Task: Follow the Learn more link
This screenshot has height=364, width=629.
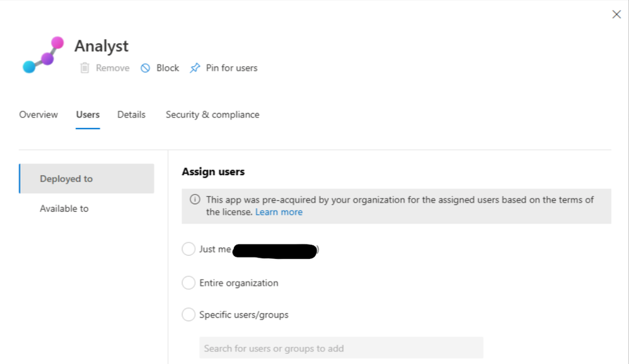Action: 279,212
